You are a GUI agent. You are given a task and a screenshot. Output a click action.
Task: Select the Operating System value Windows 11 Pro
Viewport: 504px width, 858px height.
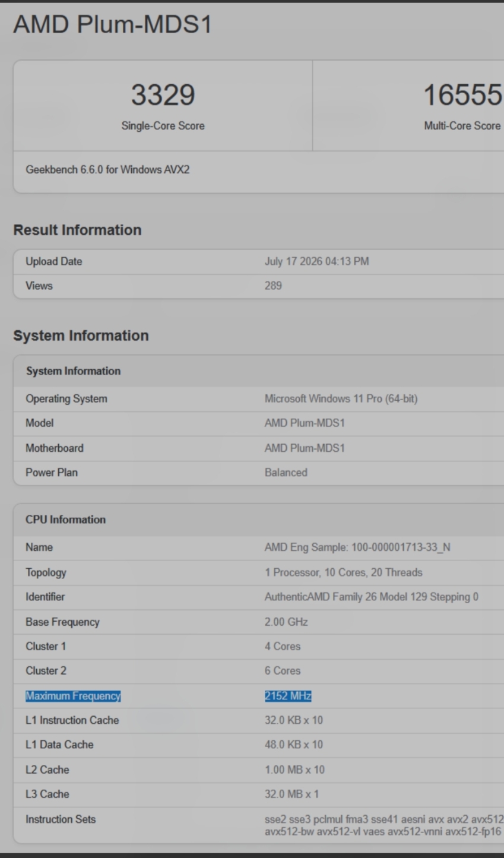pyautogui.click(x=341, y=398)
